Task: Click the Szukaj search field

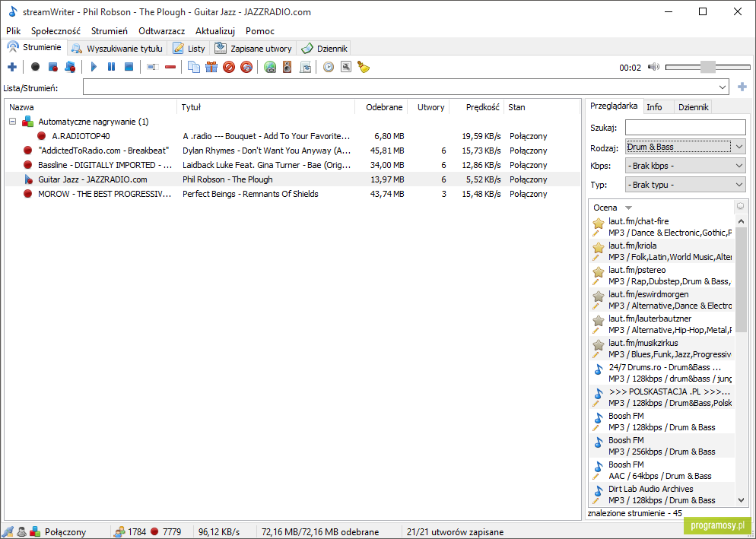Action: [x=685, y=128]
